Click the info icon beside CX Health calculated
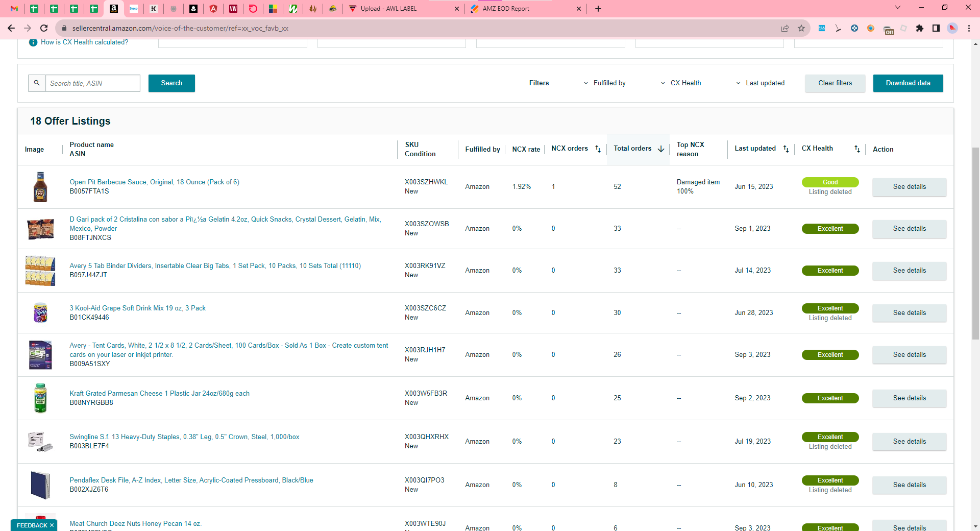The width and height of the screenshot is (980, 531). click(x=33, y=42)
